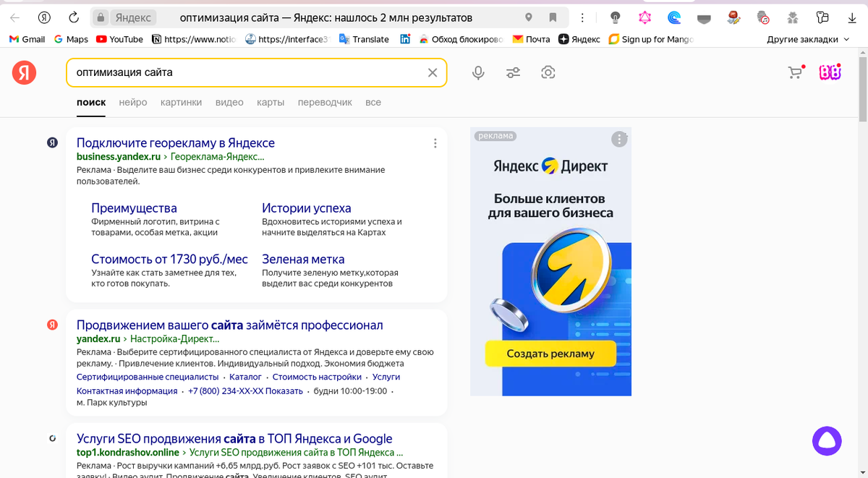Viewport: 868px width, 478px height.
Task: Open Сертифицированные специалисты link
Action: click(148, 377)
